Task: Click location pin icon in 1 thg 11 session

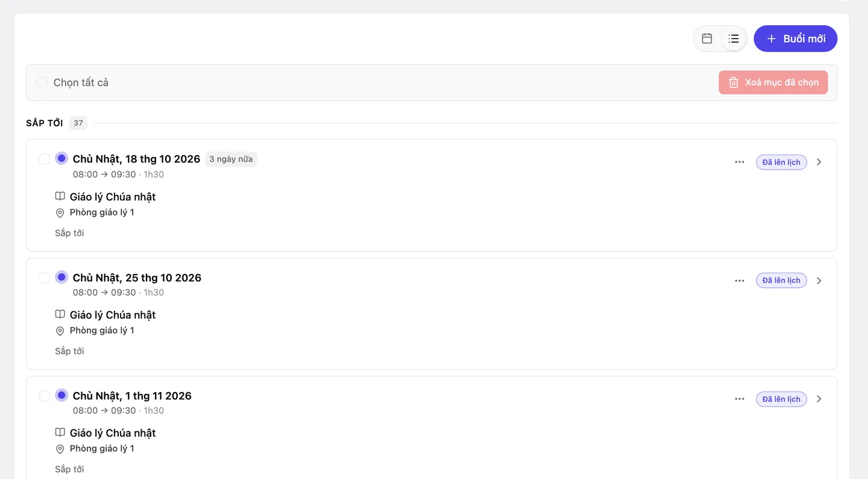Action: pos(60,449)
